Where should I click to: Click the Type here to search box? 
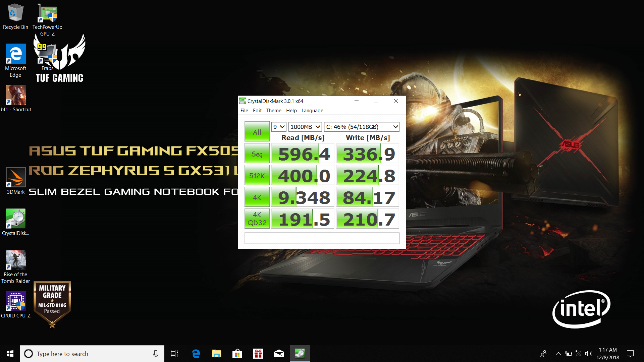(x=92, y=354)
